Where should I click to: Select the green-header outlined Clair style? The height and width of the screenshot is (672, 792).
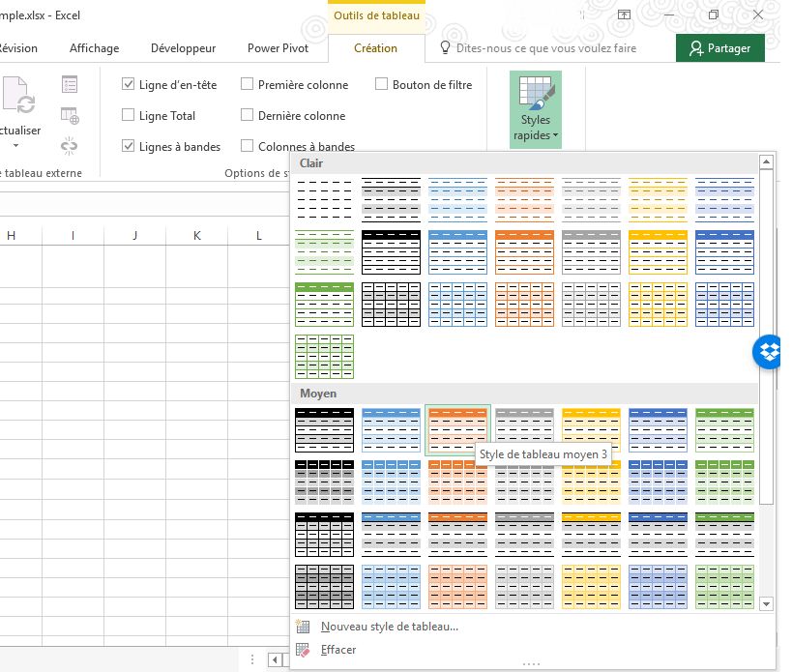pos(324,305)
